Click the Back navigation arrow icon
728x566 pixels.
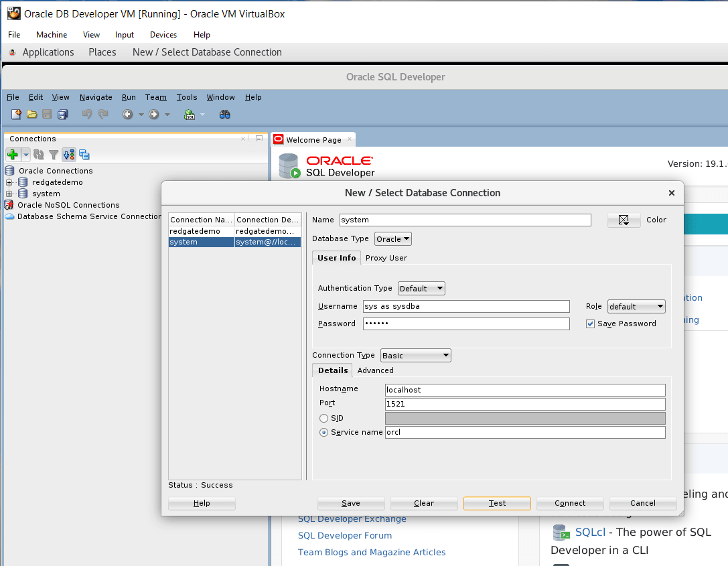[x=128, y=115]
